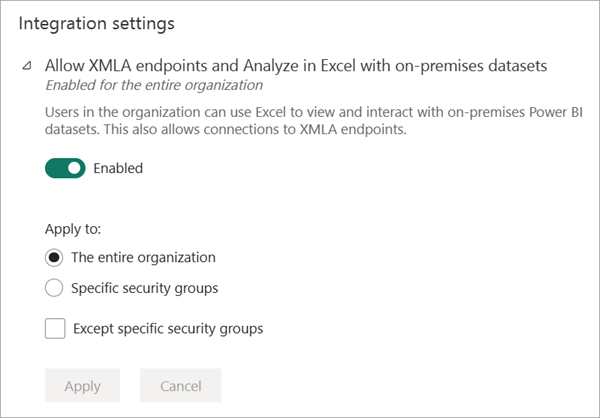Image resolution: width=600 pixels, height=418 pixels.
Task: Click the description about on-premises Power BI datasets
Action: tap(300, 115)
